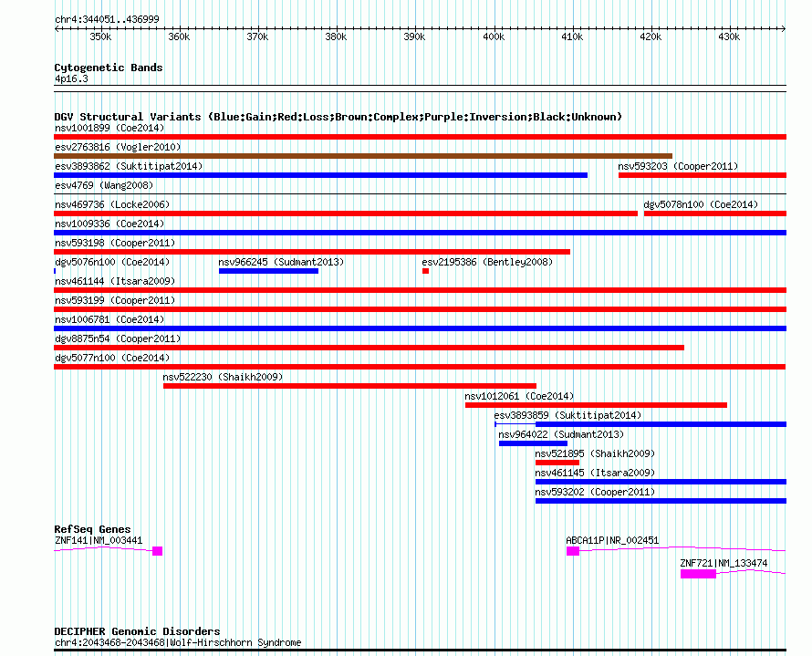Click nsv593199 (Cooper2011) variant label

click(115, 300)
